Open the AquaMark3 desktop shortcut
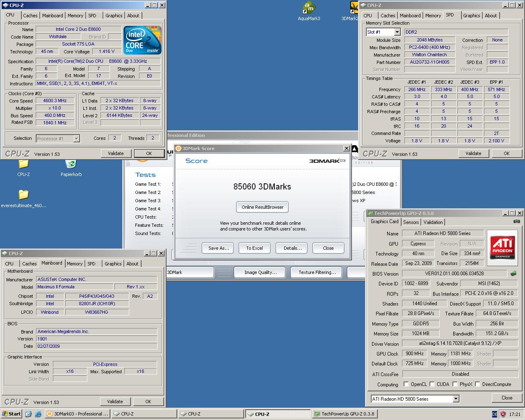This screenshot has height=420, width=525. pos(309,11)
